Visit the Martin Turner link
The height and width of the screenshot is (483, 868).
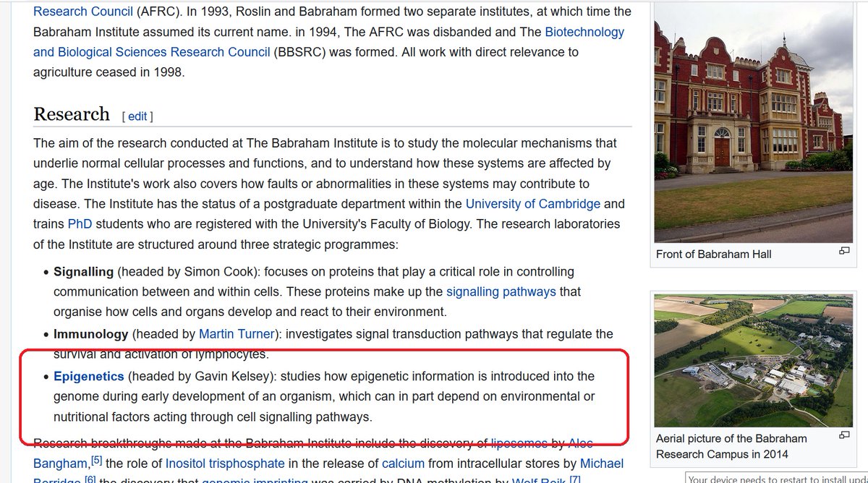tap(237, 334)
